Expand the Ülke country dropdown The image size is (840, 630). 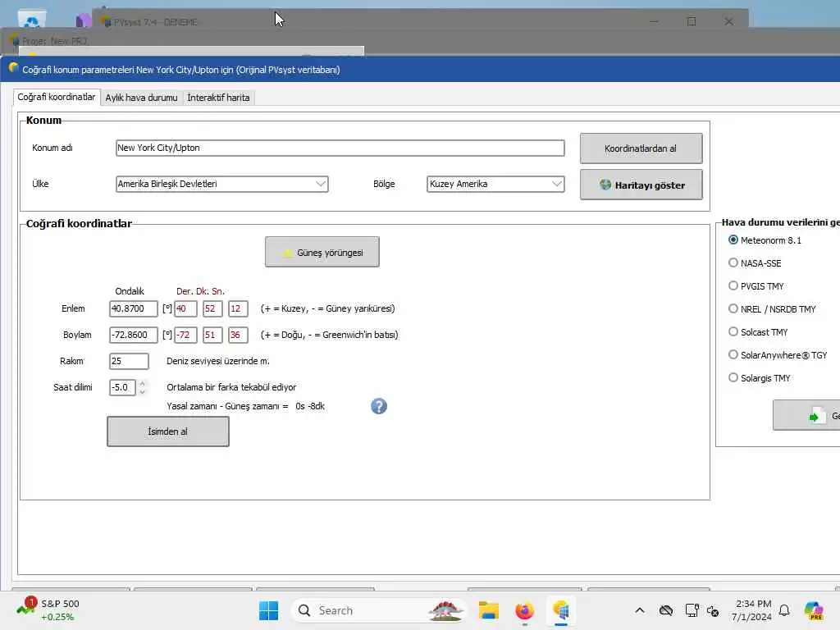321,184
